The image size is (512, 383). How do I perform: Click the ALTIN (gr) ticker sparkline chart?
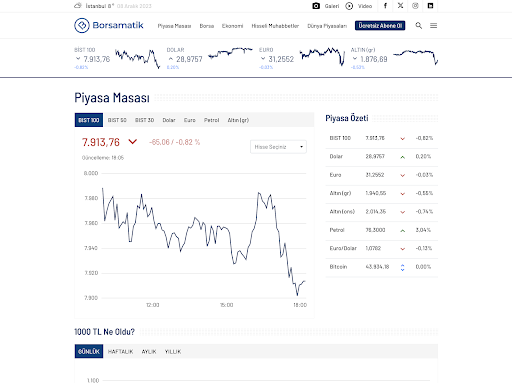(x=416, y=57)
